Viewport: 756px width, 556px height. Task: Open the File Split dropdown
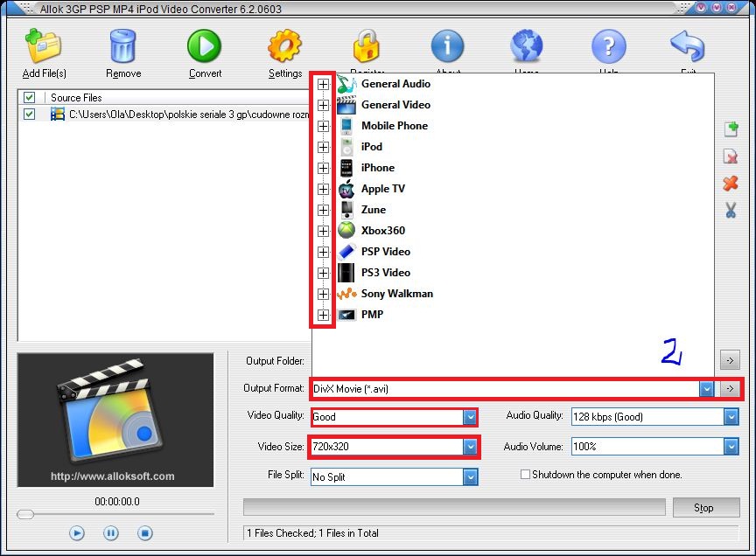pyautogui.click(x=470, y=477)
